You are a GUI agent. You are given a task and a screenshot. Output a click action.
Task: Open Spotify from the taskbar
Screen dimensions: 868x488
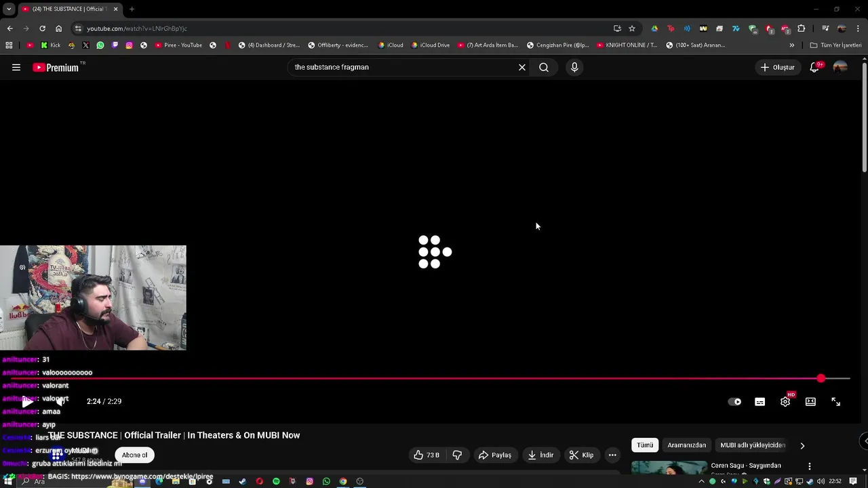click(276, 481)
